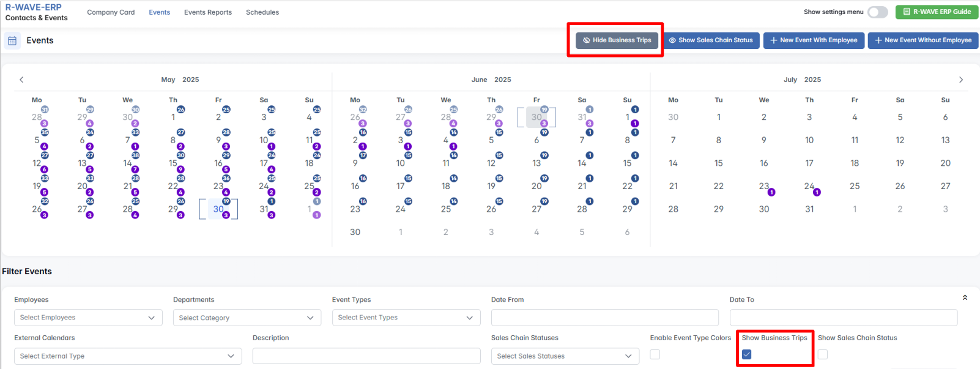Open the R-WAVE ERP Guide

(937, 12)
